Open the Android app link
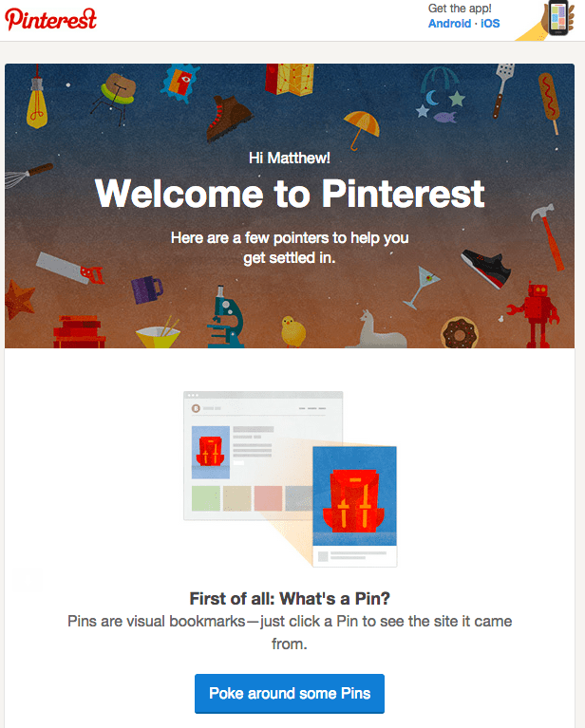Screen dimensions: 585x728 point(449,24)
